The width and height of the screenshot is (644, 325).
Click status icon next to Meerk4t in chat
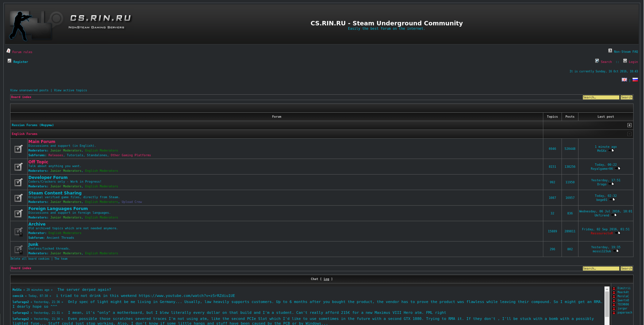coord(614,293)
